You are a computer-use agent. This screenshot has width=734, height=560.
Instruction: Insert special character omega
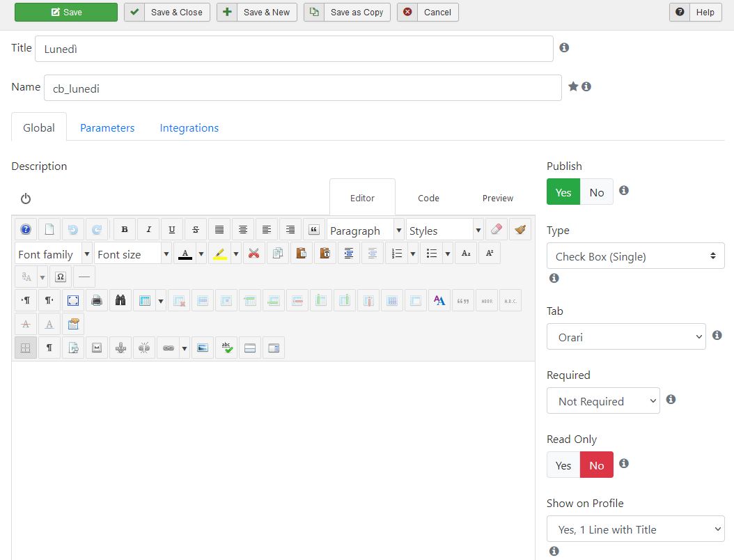(61, 277)
